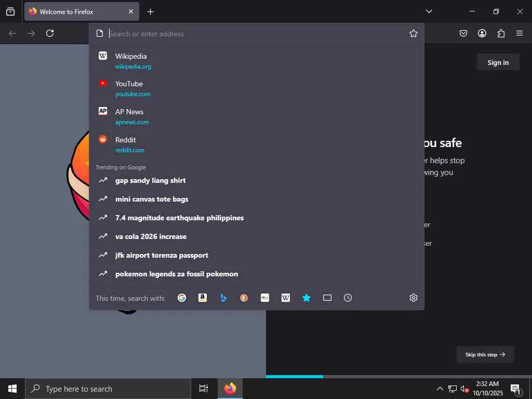The height and width of the screenshot is (399, 532).
Task: Open the Firefox account icon
Action: [x=482, y=33]
